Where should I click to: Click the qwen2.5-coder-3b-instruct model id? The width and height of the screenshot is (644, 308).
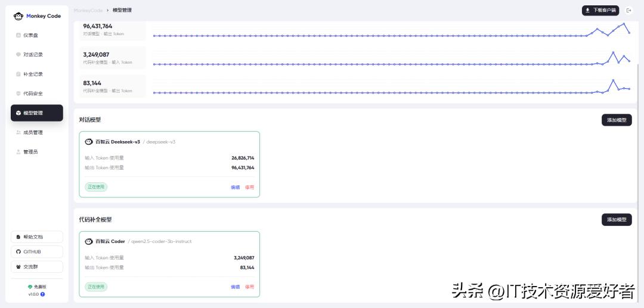162,241
